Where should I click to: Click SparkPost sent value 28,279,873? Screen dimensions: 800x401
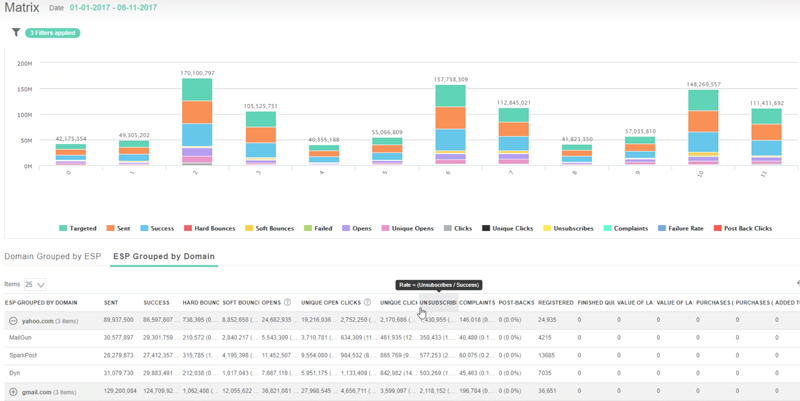tap(118, 355)
